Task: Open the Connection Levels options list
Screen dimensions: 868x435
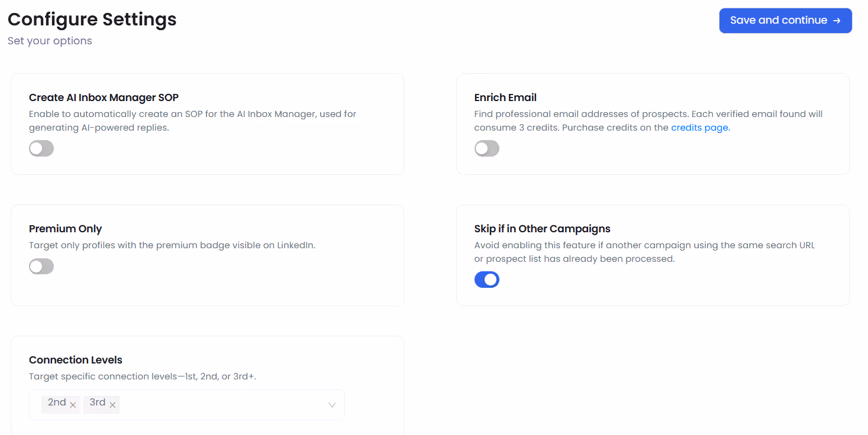Action: pyautogui.click(x=331, y=405)
